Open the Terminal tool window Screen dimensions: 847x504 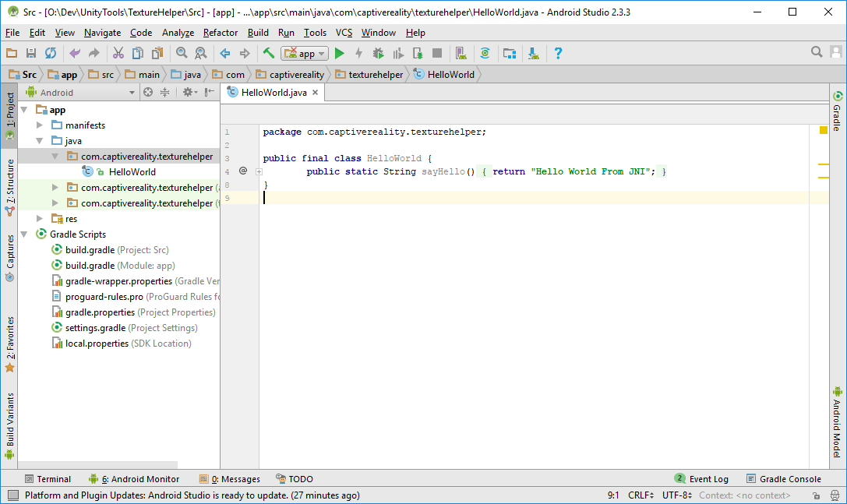click(48, 479)
